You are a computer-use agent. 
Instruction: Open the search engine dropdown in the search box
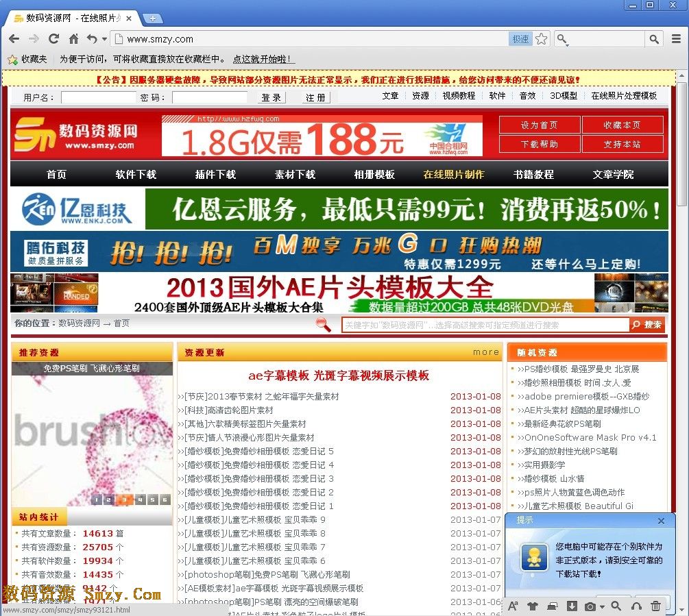click(x=563, y=40)
